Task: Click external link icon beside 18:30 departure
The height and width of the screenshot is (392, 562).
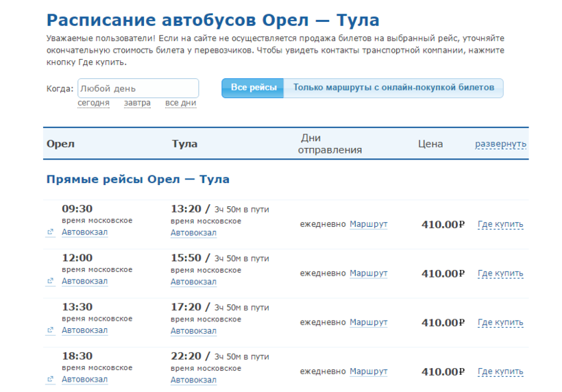Action: [x=50, y=380]
